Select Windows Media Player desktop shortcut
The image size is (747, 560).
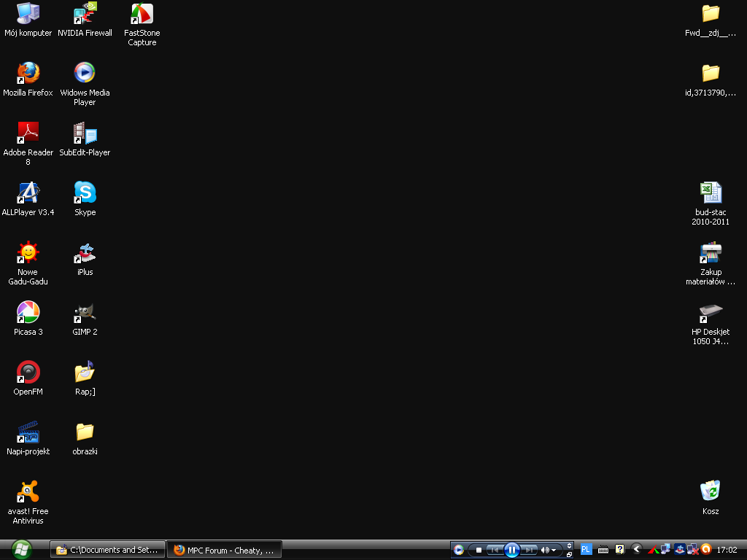click(x=85, y=84)
